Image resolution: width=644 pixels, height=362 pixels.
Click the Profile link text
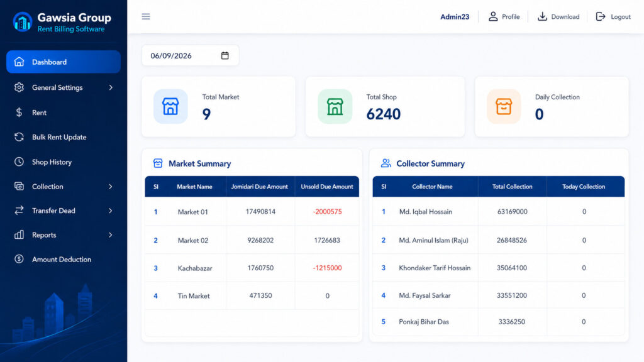(511, 17)
